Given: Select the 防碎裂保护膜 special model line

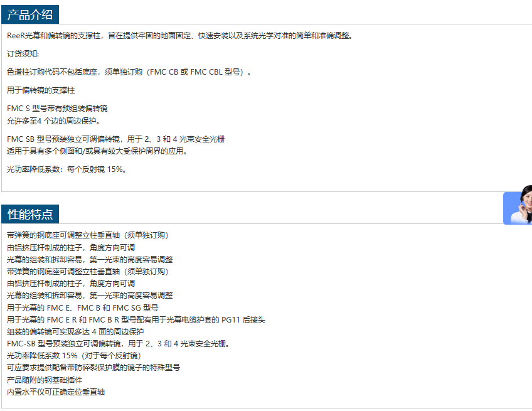Looking at the screenshot, I should (93, 367).
